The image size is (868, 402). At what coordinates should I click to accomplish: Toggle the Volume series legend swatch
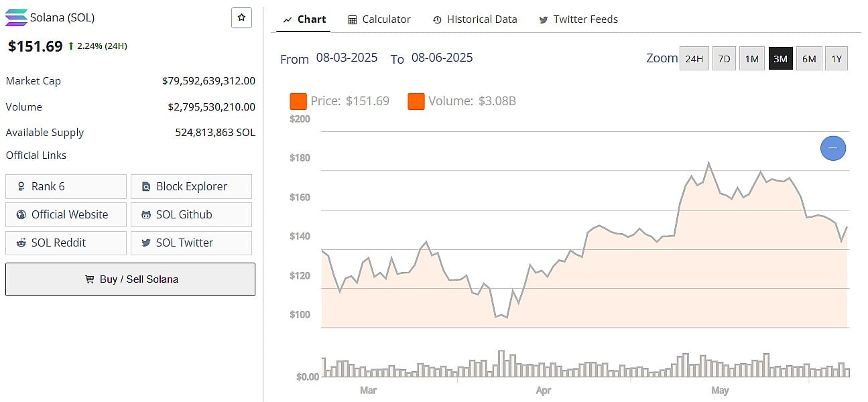(x=416, y=102)
